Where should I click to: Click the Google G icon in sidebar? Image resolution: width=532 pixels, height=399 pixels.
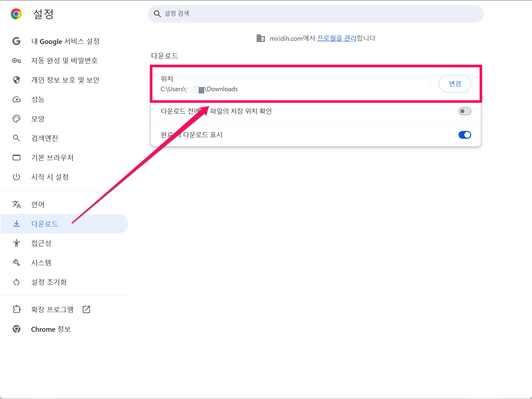[17, 41]
